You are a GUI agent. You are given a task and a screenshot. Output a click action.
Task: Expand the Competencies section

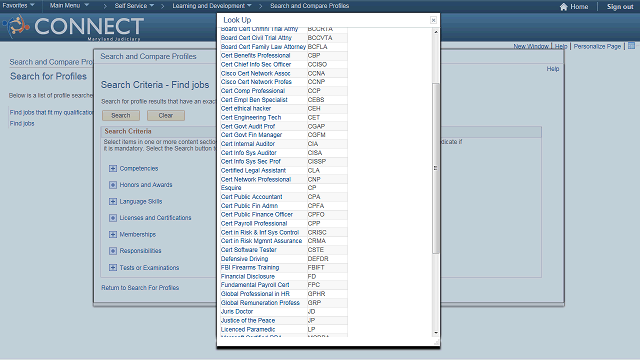[x=113, y=169]
